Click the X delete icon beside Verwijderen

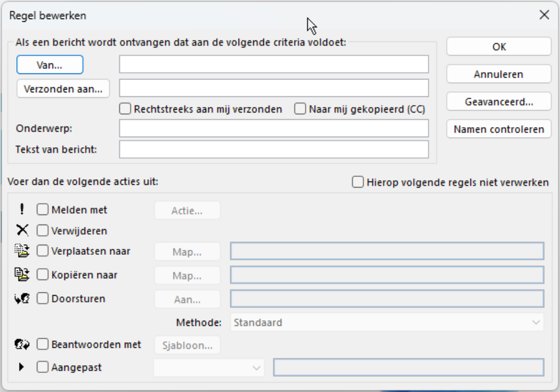(x=22, y=230)
